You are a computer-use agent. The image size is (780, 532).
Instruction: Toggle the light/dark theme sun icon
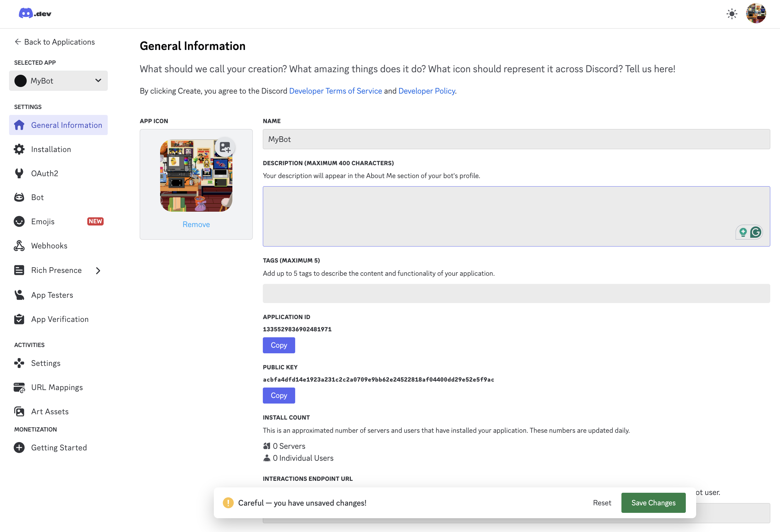pyautogui.click(x=731, y=14)
